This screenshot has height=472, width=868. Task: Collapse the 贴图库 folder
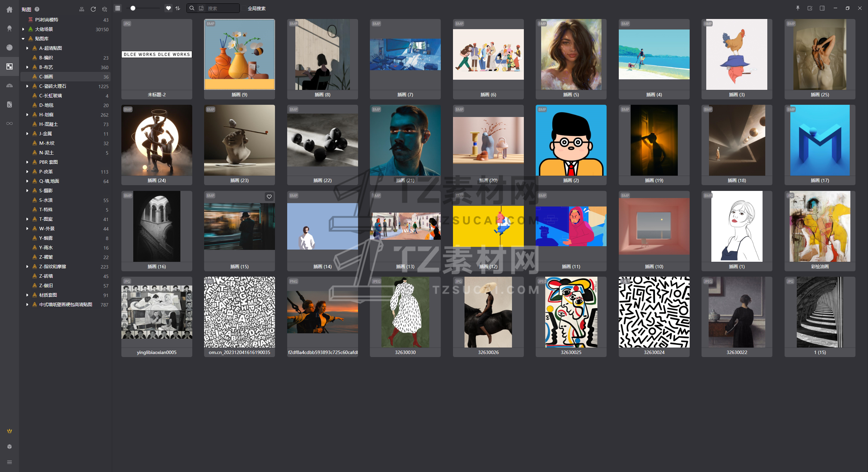point(23,39)
